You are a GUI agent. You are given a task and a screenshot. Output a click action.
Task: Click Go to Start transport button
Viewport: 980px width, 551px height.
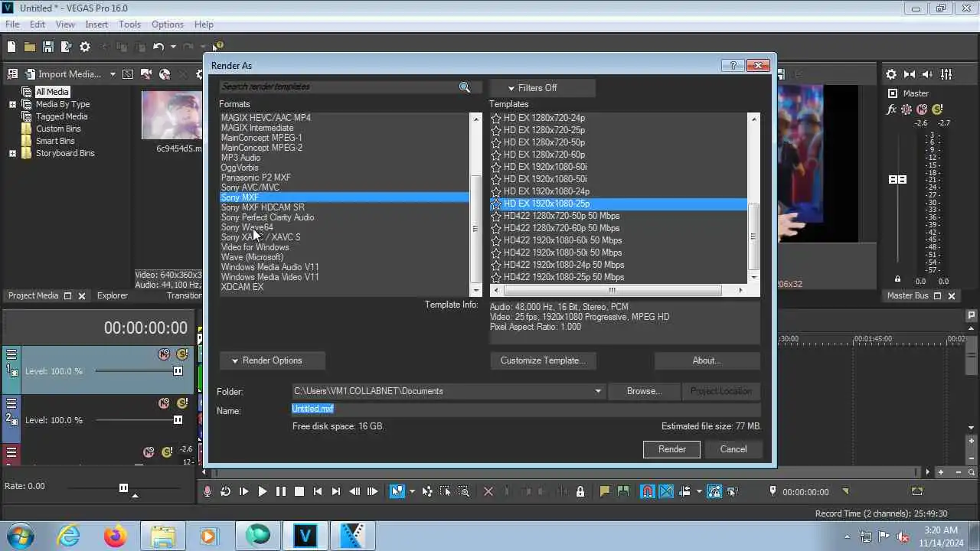click(318, 491)
